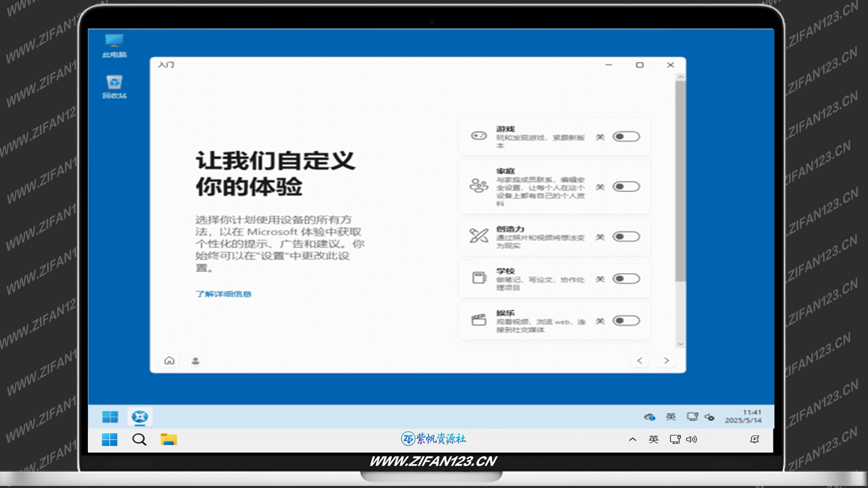Click the 入门 window title text
Image resolution: width=868 pixels, height=488 pixels.
pyautogui.click(x=166, y=65)
